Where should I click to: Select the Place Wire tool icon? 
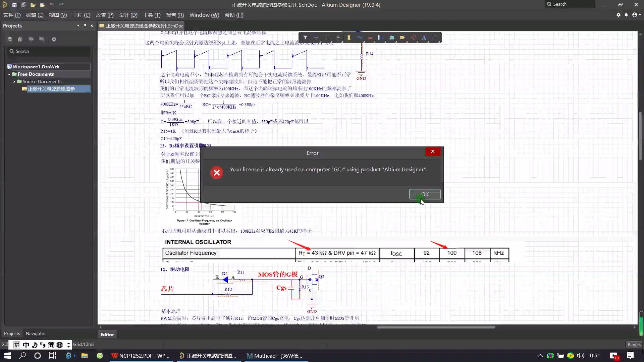click(360, 38)
